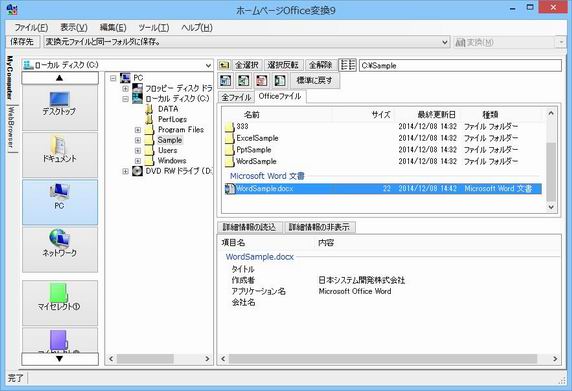The height and width of the screenshot is (391, 572).
Task: Expand the Users folder node
Action: click(x=138, y=150)
